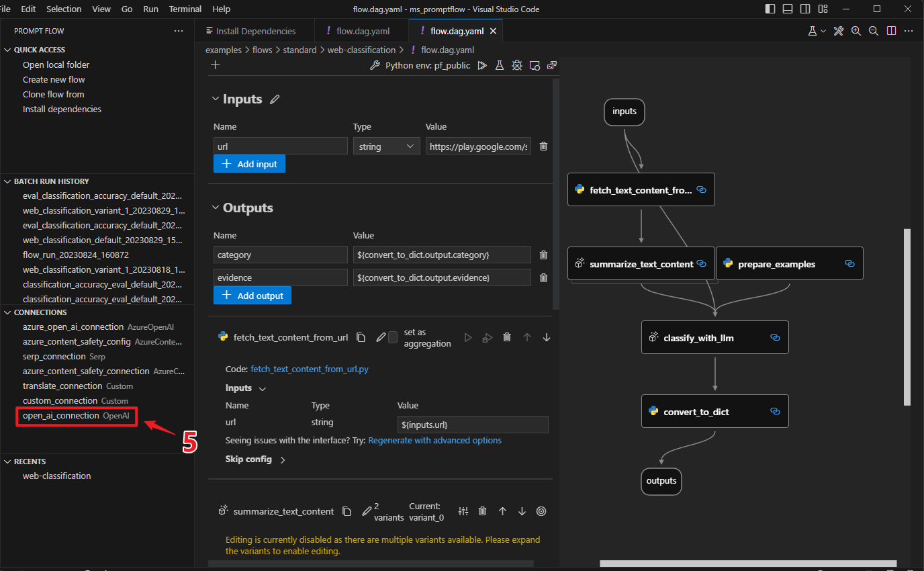This screenshot has height=571, width=924.
Task: Run the flow with the play icon
Action: pyautogui.click(x=482, y=65)
